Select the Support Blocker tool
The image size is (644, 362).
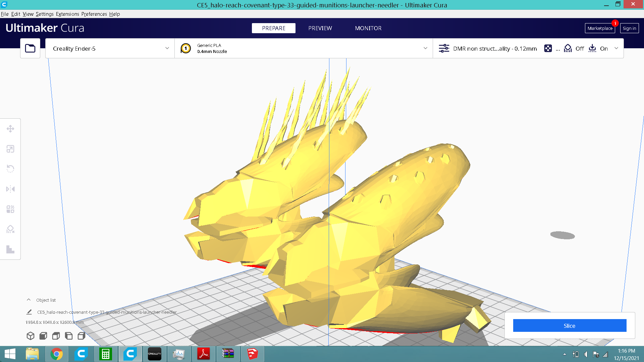click(x=10, y=229)
